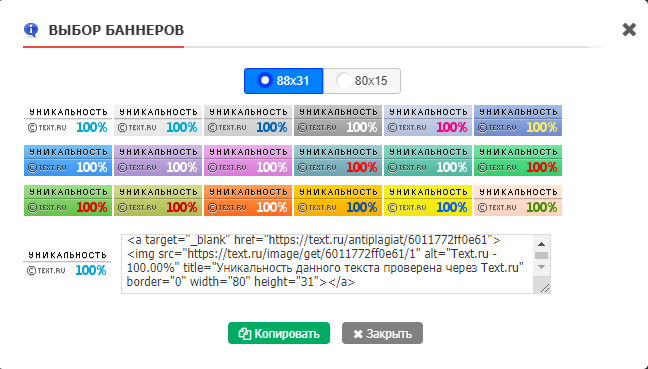Click the Закрыть button

point(382,333)
